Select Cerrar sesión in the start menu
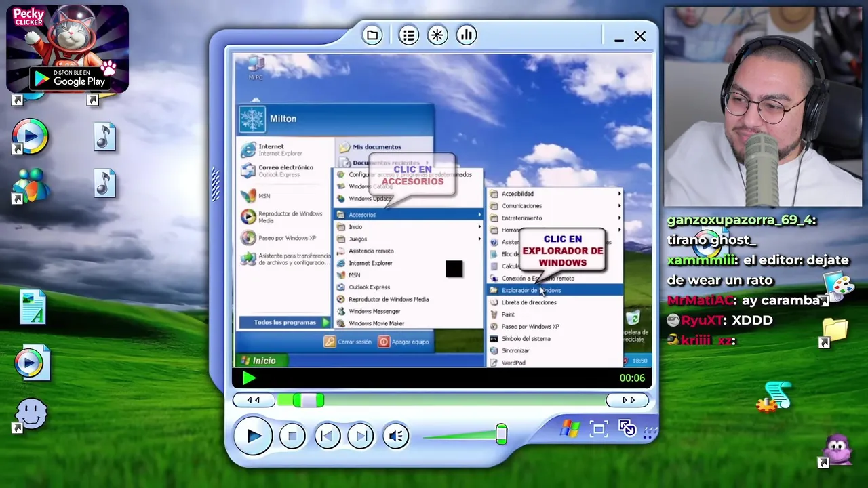Screen dimensions: 868x488 (x=348, y=342)
